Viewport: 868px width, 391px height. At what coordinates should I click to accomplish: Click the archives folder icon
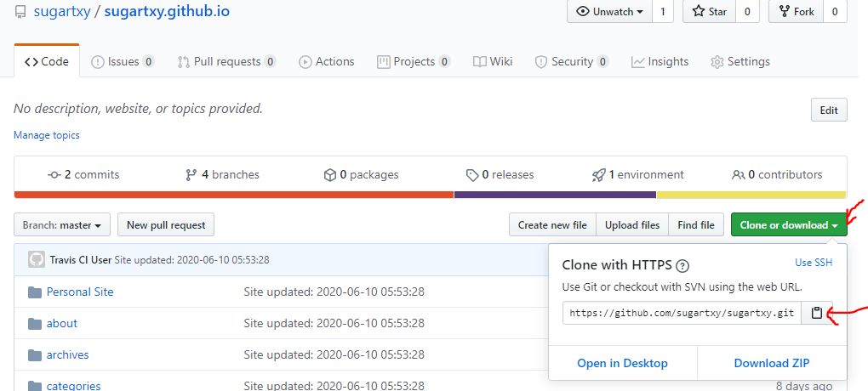pyautogui.click(x=35, y=355)
